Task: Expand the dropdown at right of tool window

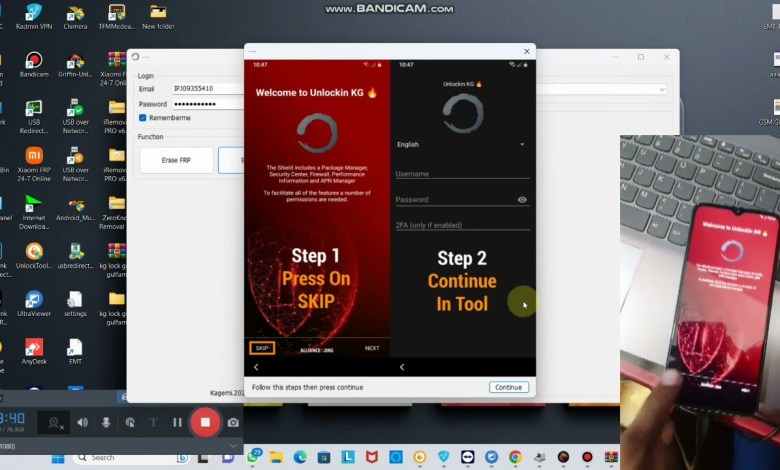Action: [661, 89]
